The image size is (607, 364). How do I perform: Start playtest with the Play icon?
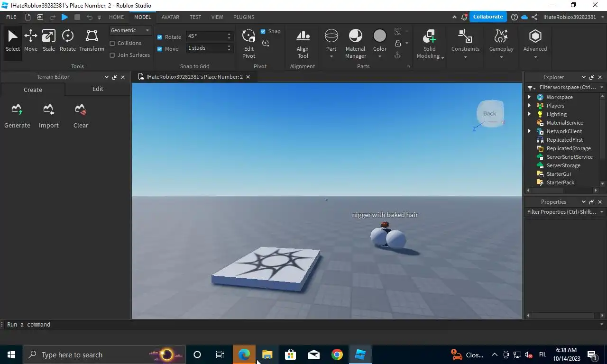pos(64,17)
